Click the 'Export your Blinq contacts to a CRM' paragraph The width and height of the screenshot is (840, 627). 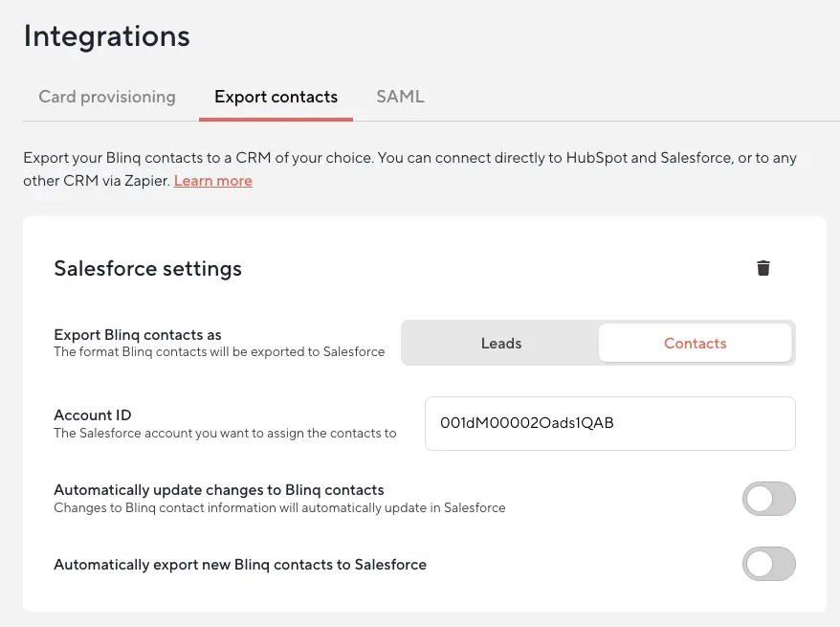(x=409, y=168)
